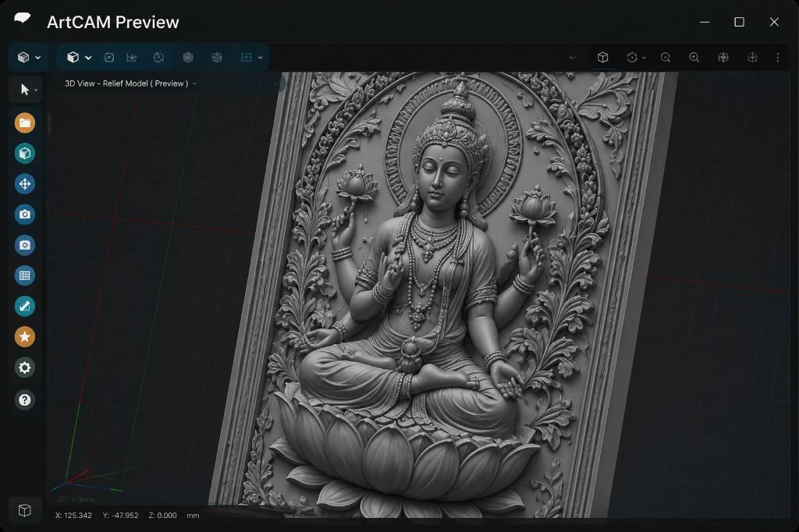The image size is (799, 532).
Task: Click the orange folder icon in sidebar
Action: coord(24,122)
